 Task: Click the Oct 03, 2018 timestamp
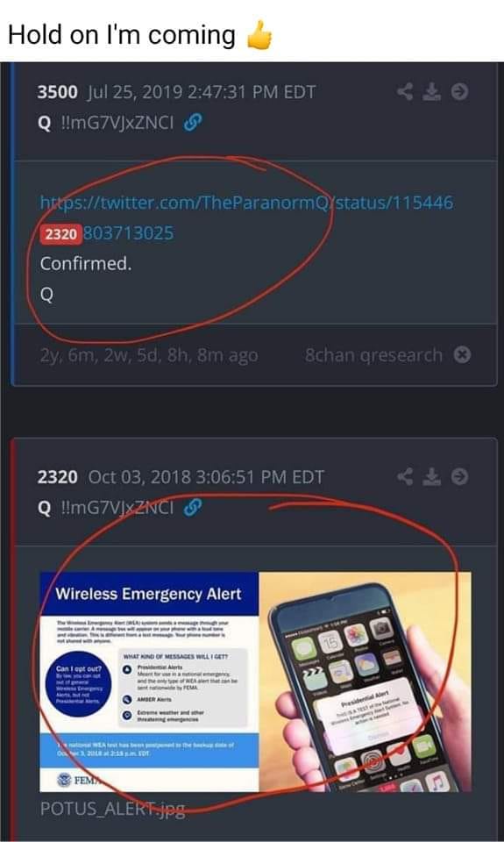pos(206,477)
